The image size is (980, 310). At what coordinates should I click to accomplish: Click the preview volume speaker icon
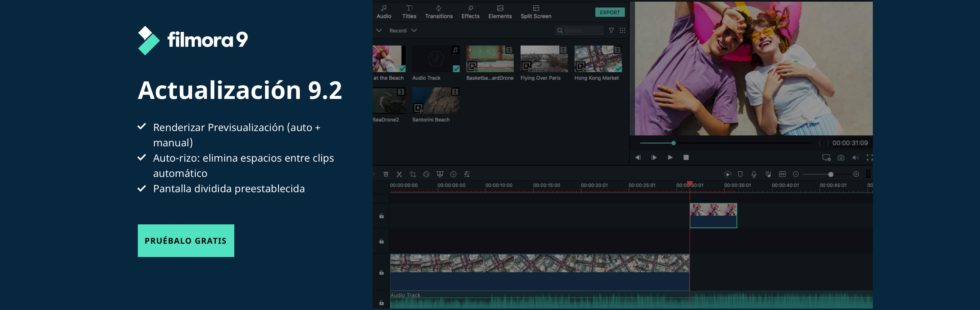(x=855, y=157)
